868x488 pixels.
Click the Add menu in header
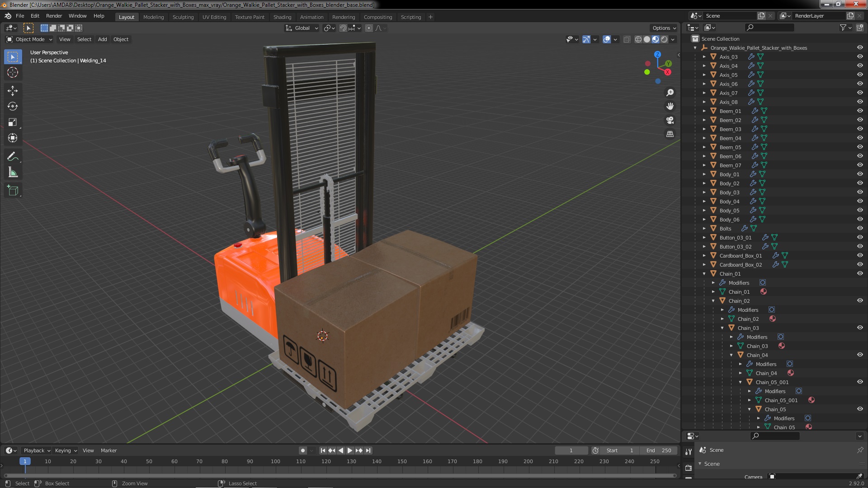(x=102, y=39)
